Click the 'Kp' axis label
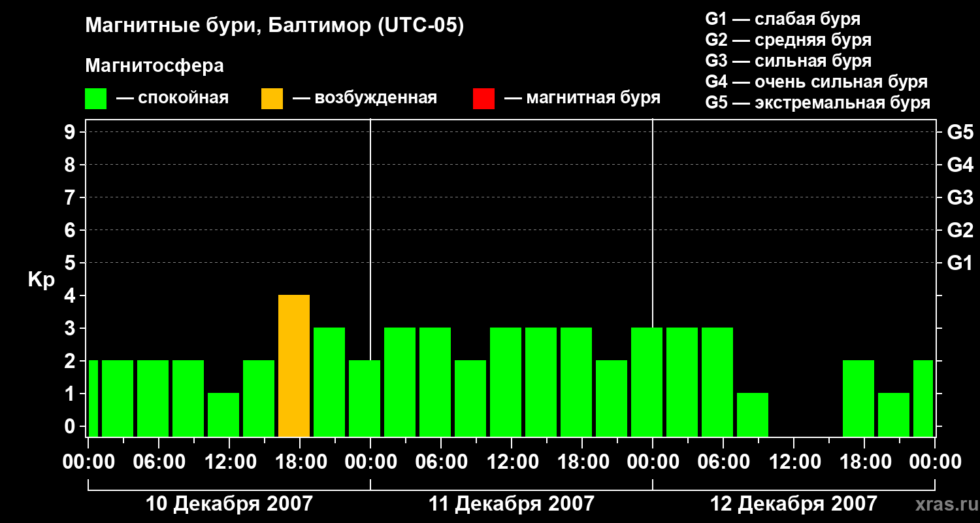Image resolution: width=980 pixels, height=523 pixels. (x=41, y=280)
